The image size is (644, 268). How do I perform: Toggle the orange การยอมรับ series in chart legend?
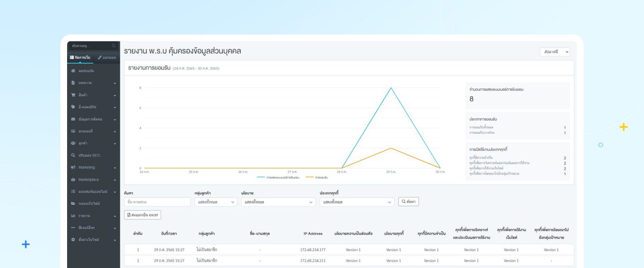pyautogui.click(x=317, y=178)
